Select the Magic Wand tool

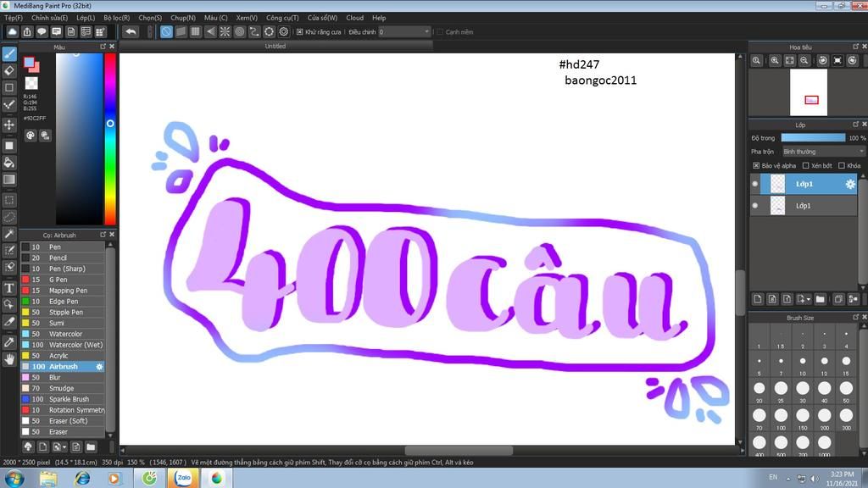tap(9, 234)
